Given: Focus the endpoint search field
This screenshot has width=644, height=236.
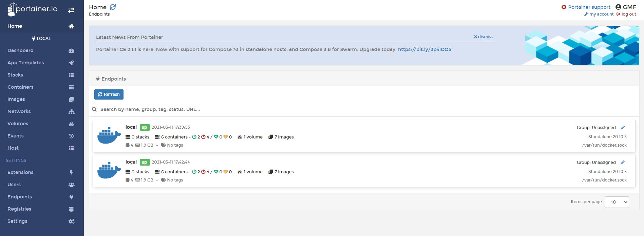Looking at the screenshot, I should pyautogui.click(x=238, y=109).
